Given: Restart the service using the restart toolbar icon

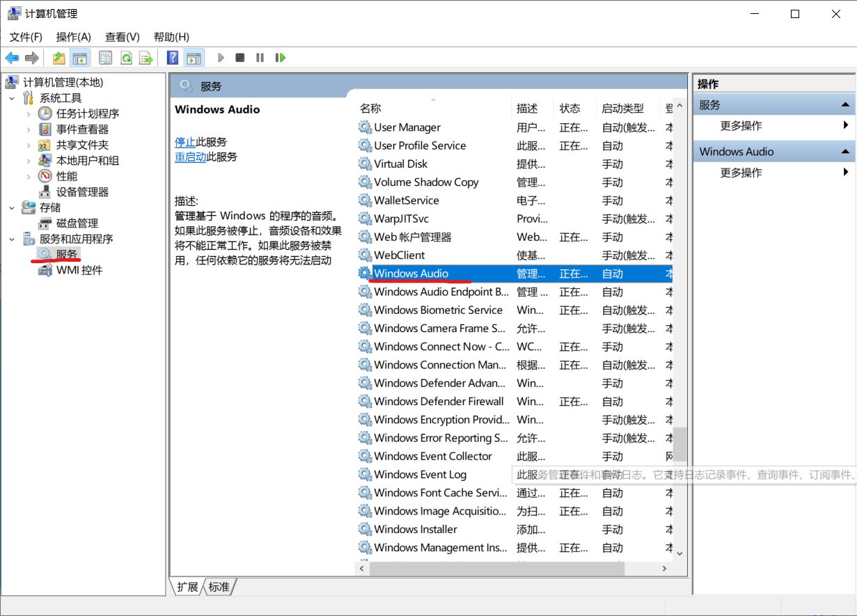Looking at the screenshot, I should (x=280, y=57).
